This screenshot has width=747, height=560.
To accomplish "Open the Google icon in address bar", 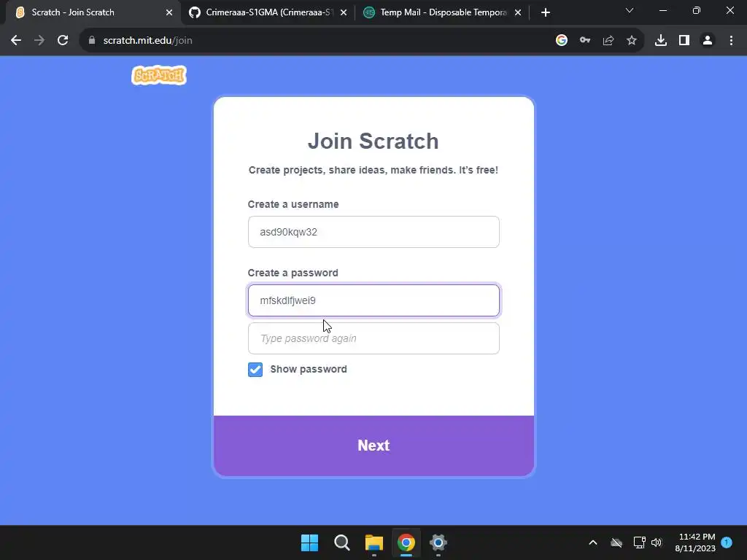I will (x=562, y=41).
